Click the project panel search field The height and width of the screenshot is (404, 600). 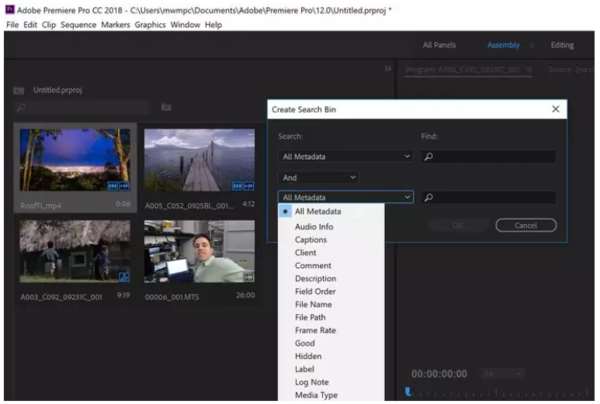[x=82, y=108]
